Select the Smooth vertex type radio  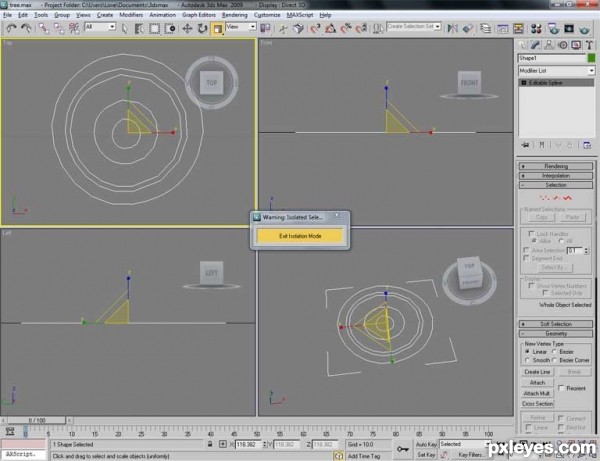coord(528,360)
